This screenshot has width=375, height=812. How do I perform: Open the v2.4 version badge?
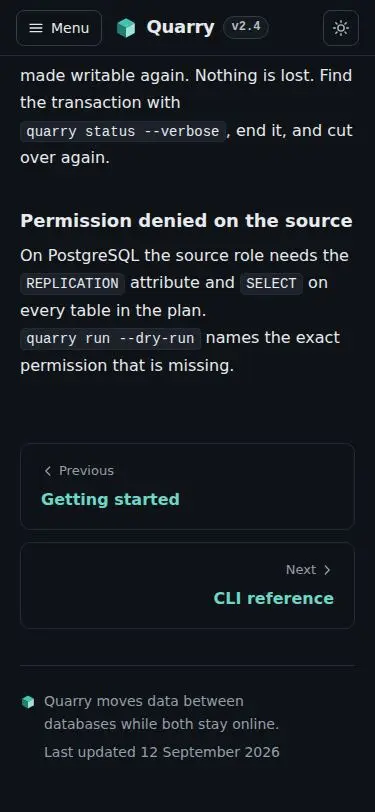[x=246, y=27]
